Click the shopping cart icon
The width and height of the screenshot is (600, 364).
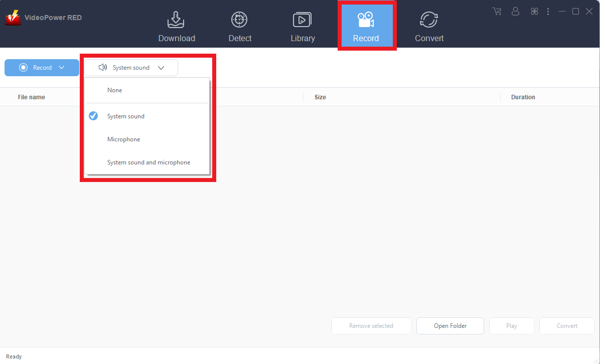click(x=497, y=12)
